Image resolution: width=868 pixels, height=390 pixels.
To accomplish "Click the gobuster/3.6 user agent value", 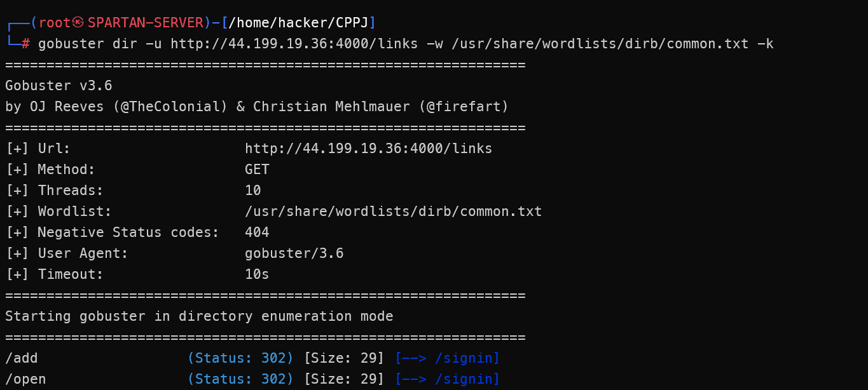I will point(294,253).
